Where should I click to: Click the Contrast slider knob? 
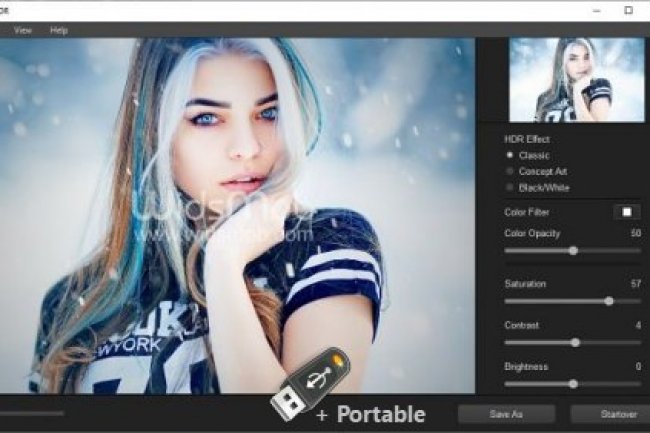575,343
